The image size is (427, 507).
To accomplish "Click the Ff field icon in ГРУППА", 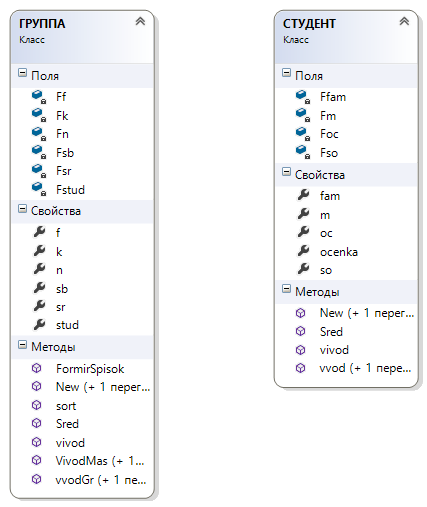I will (x=39, y=97).
